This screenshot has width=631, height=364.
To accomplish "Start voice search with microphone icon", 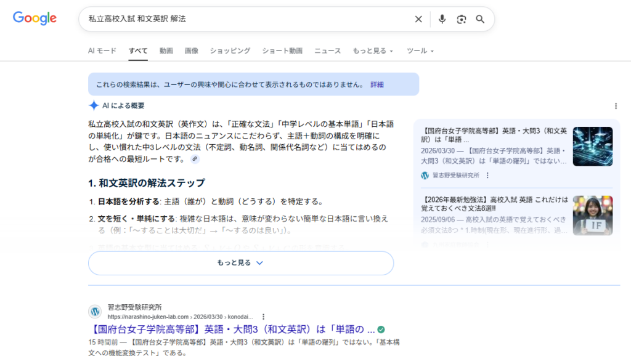I will coord(442,19).
